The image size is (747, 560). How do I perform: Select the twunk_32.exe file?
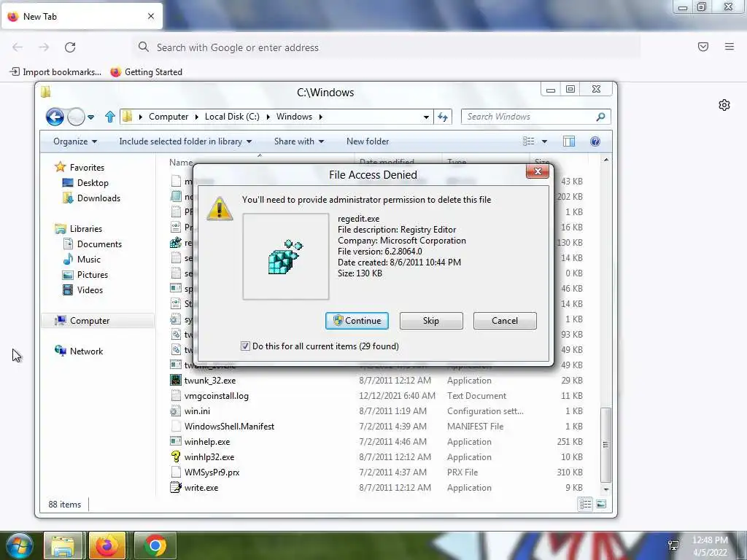[209, 381]
